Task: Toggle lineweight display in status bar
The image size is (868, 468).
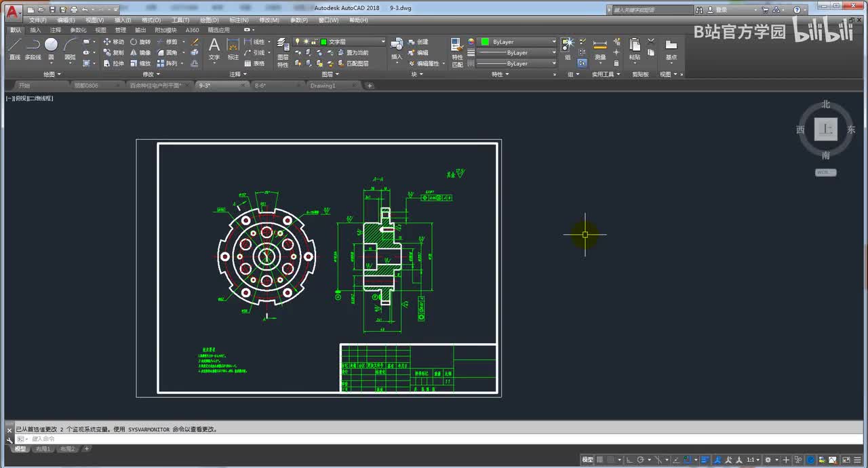Action: pos(705,460)
